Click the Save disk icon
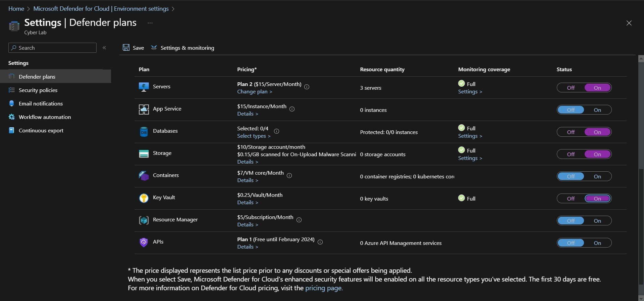644x301 pixels. click(x=126, y=48)
